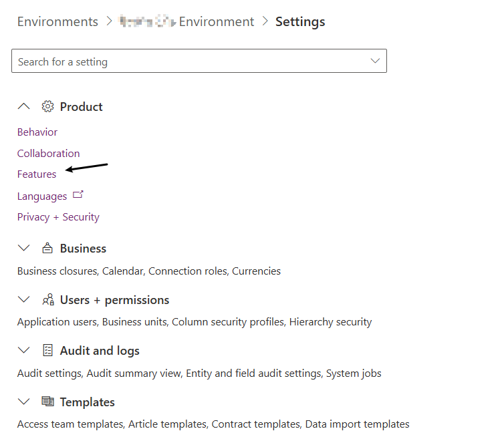Open the Languages settings link
The height and width of the screenshot is (445, 504).
point(42,196)
